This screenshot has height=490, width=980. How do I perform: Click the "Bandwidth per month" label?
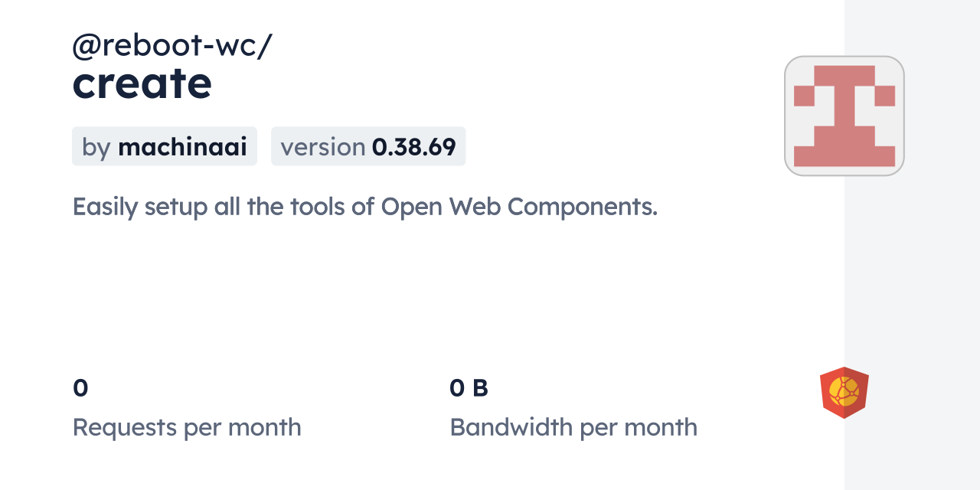[573, 426]
